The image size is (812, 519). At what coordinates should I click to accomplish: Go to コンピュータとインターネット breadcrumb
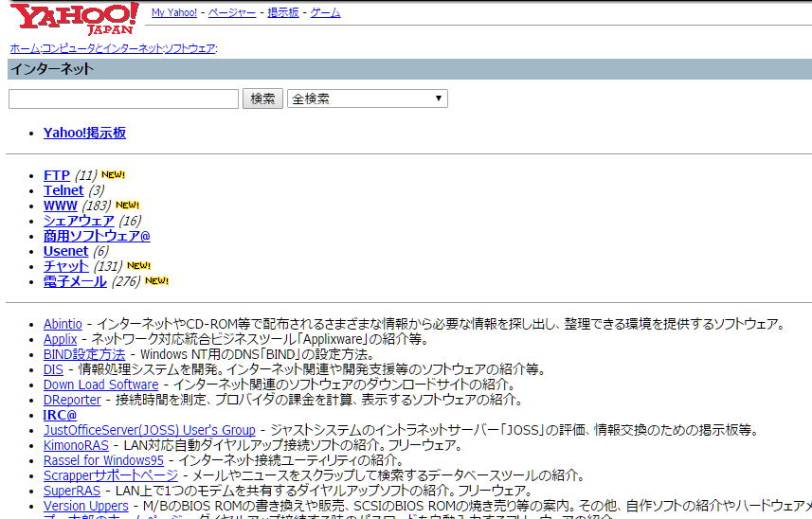click(102, 48)
